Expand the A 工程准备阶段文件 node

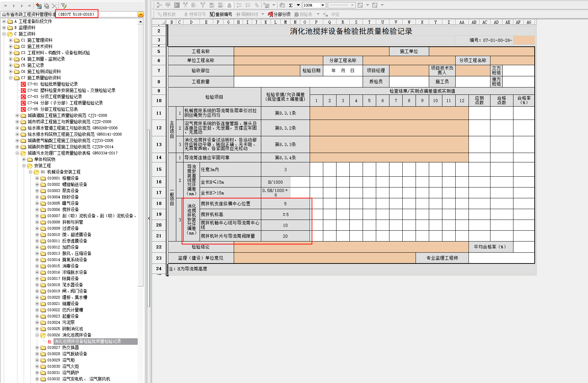tap(4, 22)
